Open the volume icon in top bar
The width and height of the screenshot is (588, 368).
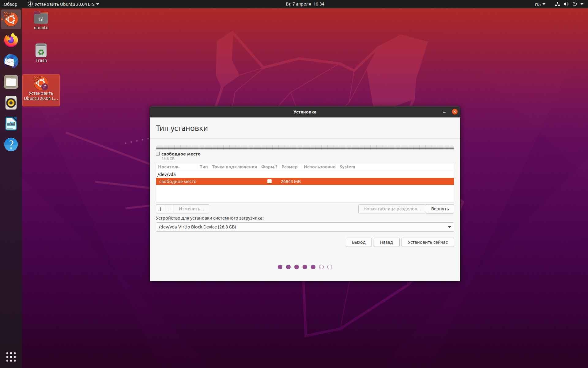(x=566, y=4)
